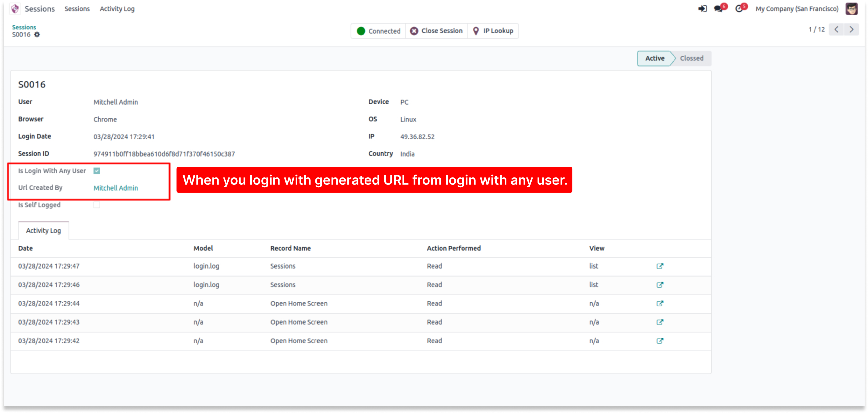Click the IP Lookup button
The height and width of the screenshot is (413, 868).
tap(493, 31)
